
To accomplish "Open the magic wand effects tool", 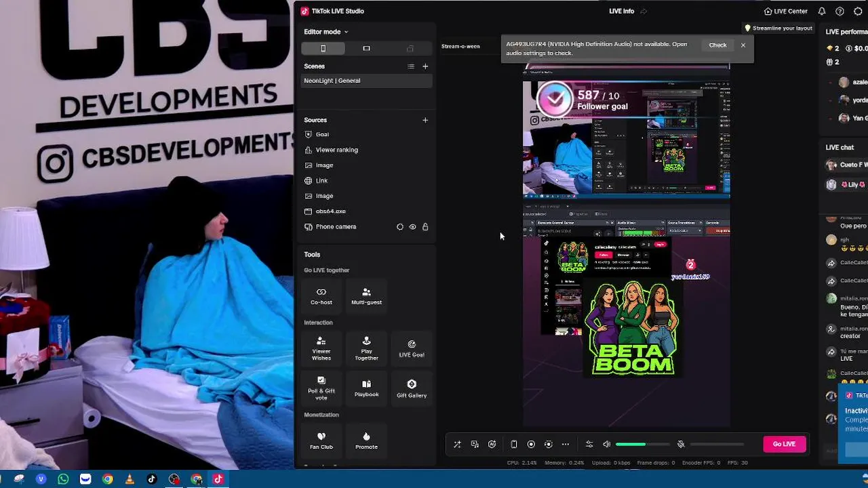I will point(457,445).
